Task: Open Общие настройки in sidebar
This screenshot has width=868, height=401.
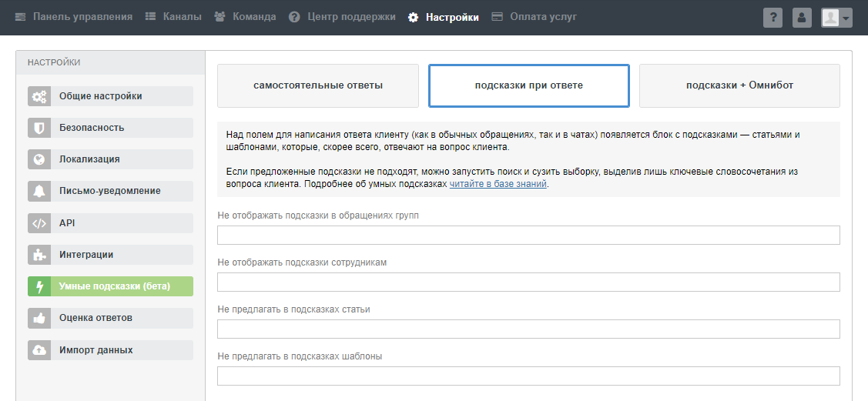Action: click(x=111, y=96)
